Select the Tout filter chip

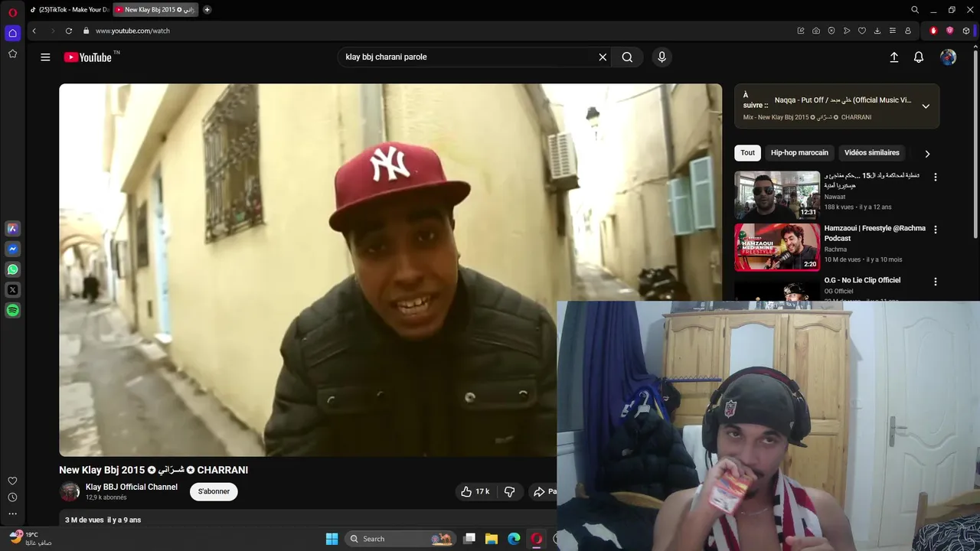pyautogui.click(x=747, y=153)
